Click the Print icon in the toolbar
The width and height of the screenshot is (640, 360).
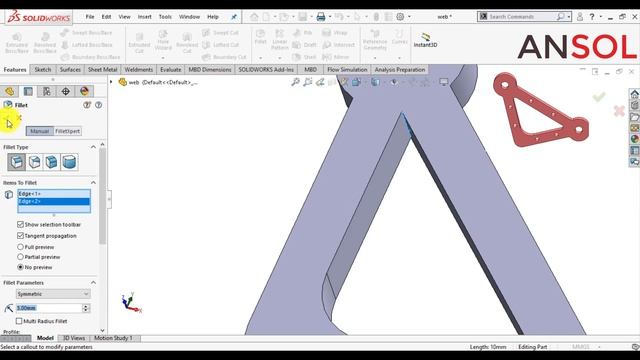tap(321, 17)
